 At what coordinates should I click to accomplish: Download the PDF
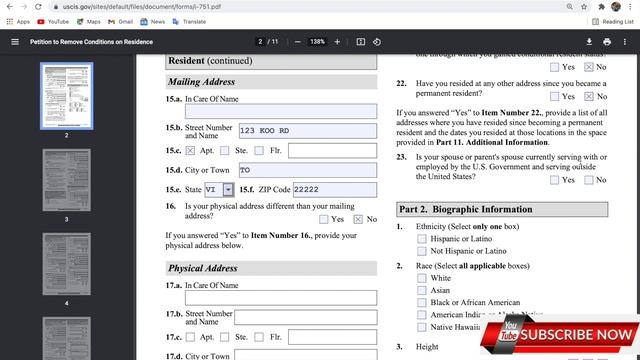click(x=589, y=42)
